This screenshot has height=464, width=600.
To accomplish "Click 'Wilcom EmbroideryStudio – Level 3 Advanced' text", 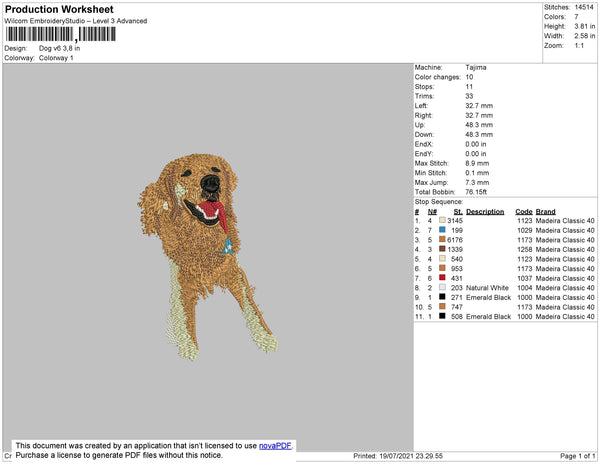I will [x=76, y=21].
